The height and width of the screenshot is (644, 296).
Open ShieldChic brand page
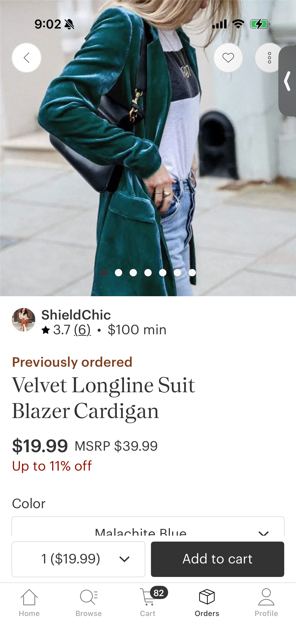76,315
